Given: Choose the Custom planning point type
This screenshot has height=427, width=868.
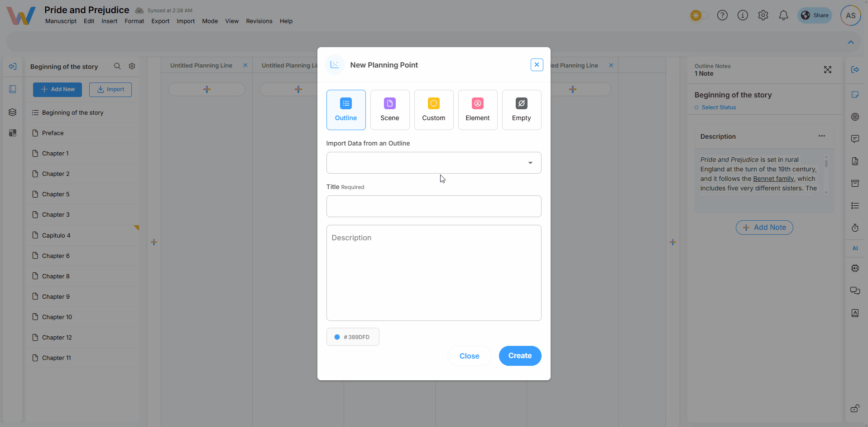Looking at the screenshot, I should tap(433, 110).
